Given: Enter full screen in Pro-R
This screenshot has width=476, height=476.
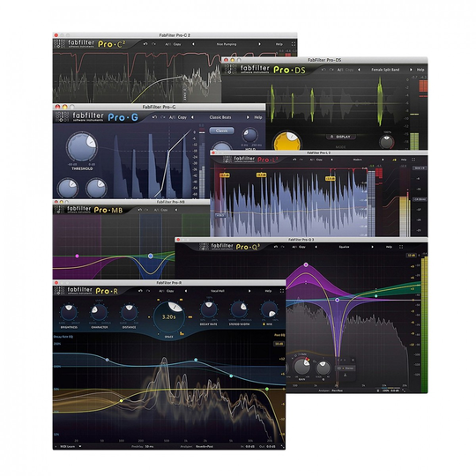Looking at the screenshot, I should [x=282, y=291].
